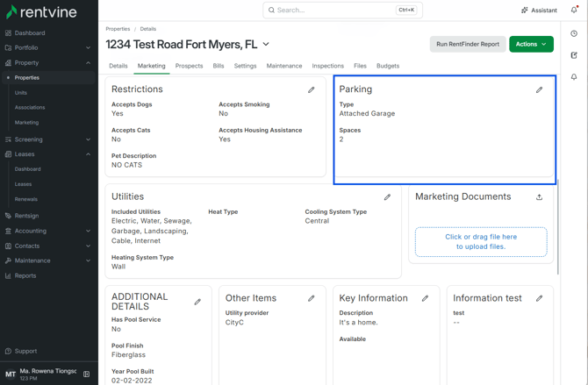This screenshot has width=588, height=385.
Task: Run RentFinder Report
Action: pyautogui.click(x=468, y=44)
